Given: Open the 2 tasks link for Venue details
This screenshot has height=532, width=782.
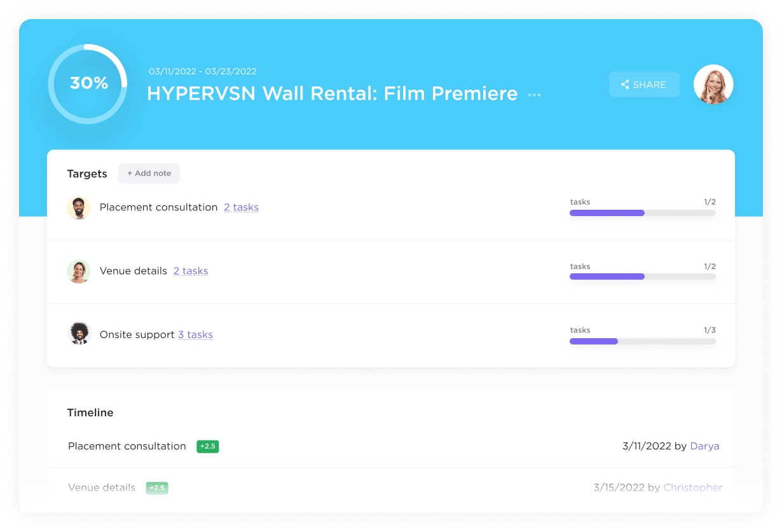Looking at the screenshot, I should (191, 271).
